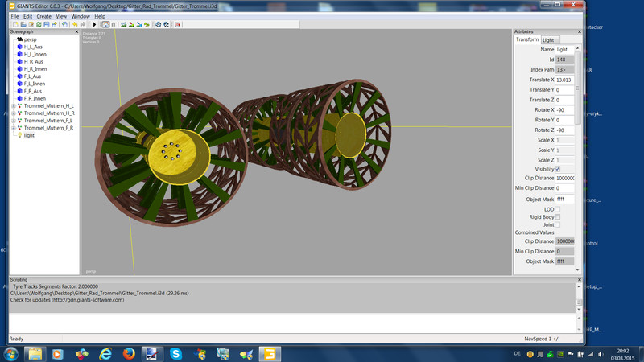Select H_L_Aus in the scenegraph
Viewport: 644px width, 362px height.
pos(33,47)
